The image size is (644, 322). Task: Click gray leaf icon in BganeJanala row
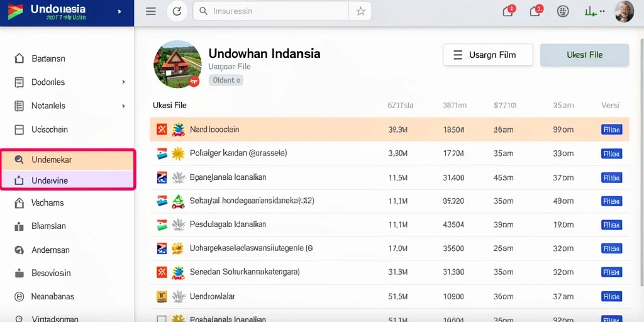(x=178, y=177)
